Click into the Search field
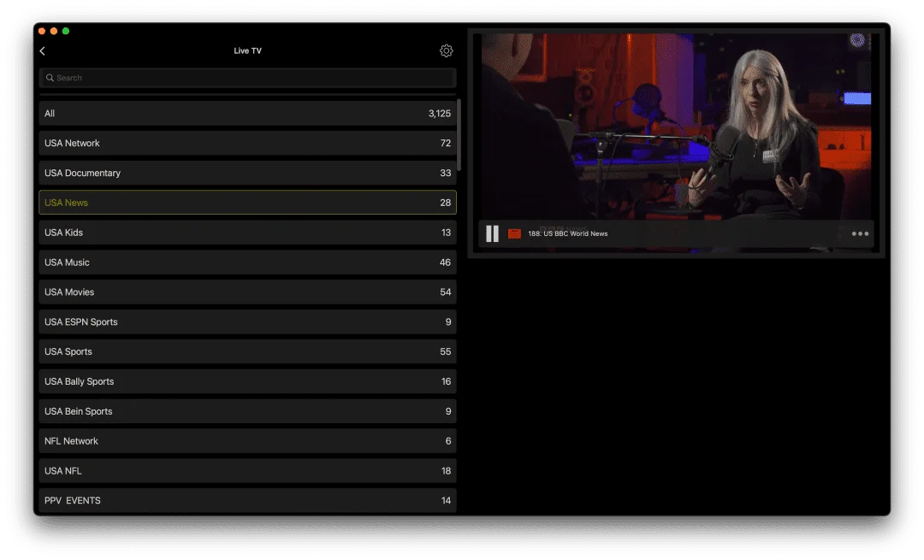The height and width of the screenshot is (560, 924). click(x=247, y=78)
